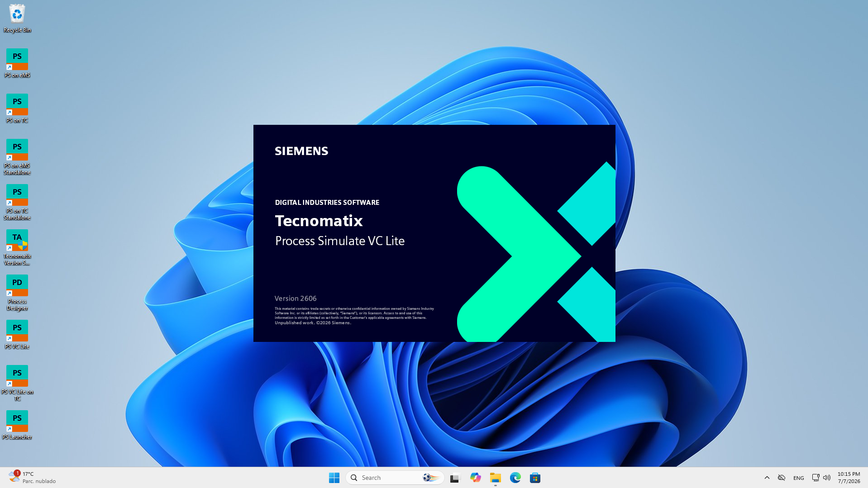Open the weather widget showing 17°C
The image size is (868, 488).
point(32,478)
